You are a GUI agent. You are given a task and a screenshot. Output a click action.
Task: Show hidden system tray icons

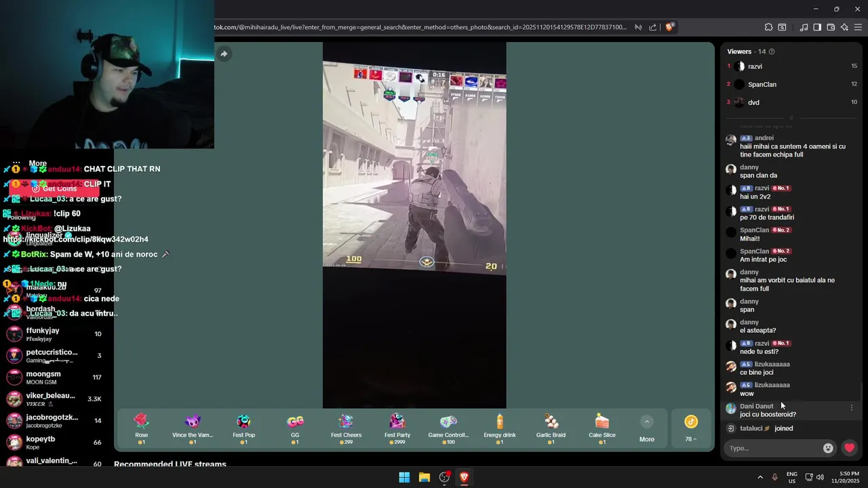pos(759,477)
